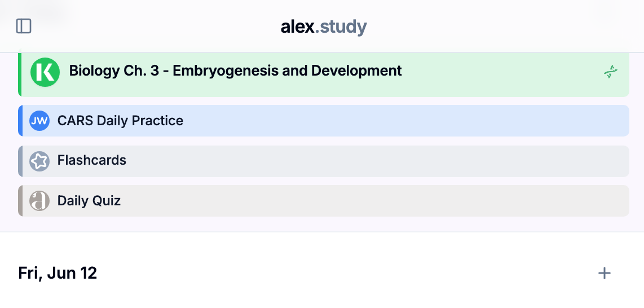
Task: Click the DNA helix icon on Biology card
Action: [611, 72]
